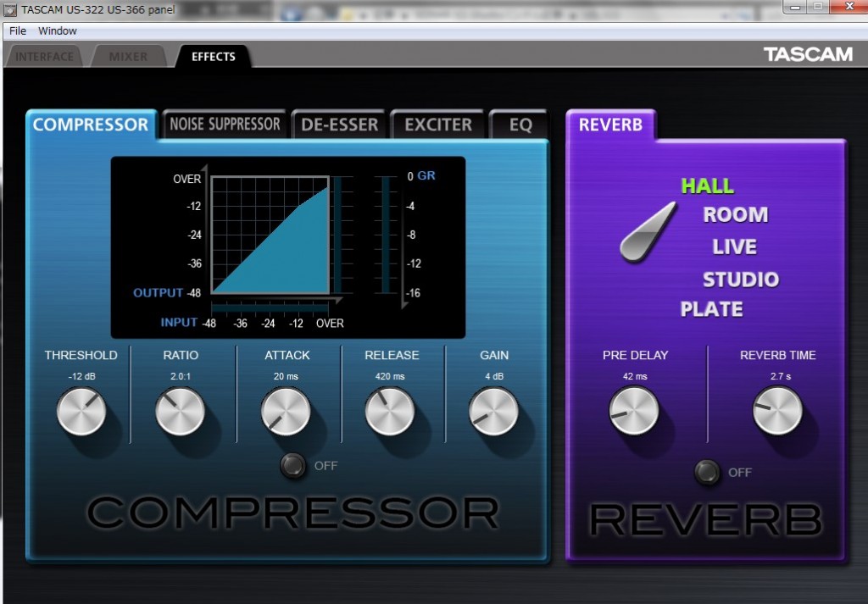
Task: Toggle the Reverb on/off button
Action: pyautogui.click(x=707, y=472)
